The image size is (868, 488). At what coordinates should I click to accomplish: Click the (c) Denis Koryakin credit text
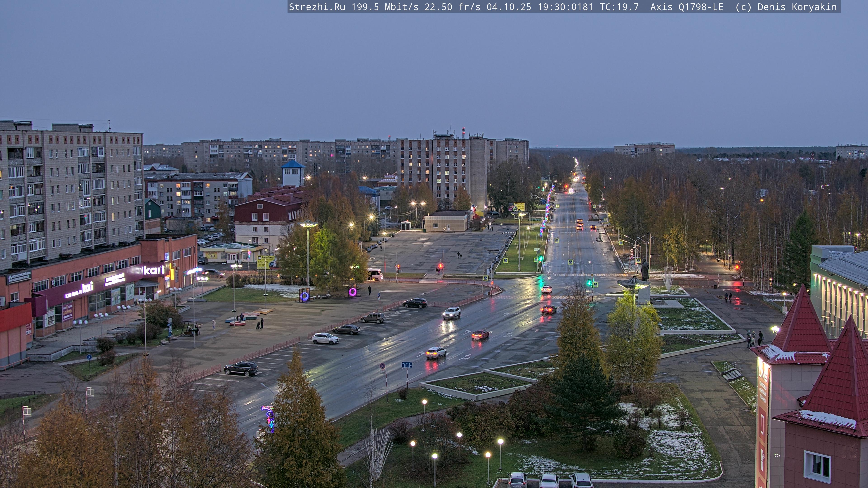[786, 7]
